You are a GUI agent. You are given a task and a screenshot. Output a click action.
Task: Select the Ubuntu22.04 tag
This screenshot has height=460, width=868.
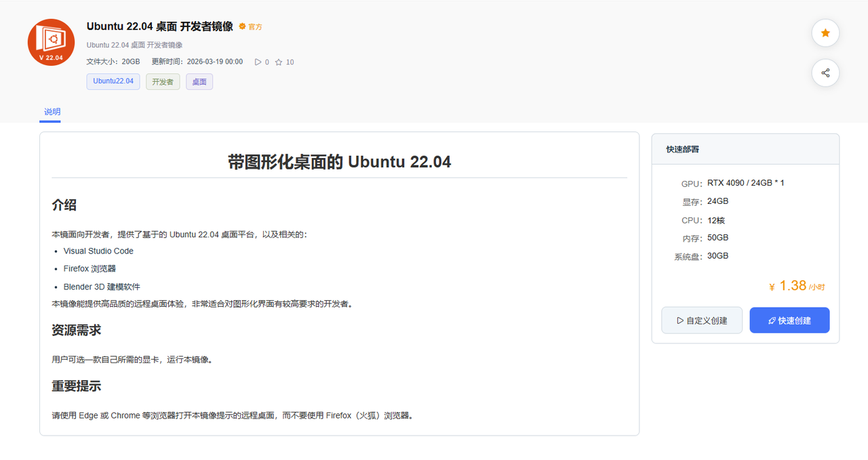click(x=113, y=81)
